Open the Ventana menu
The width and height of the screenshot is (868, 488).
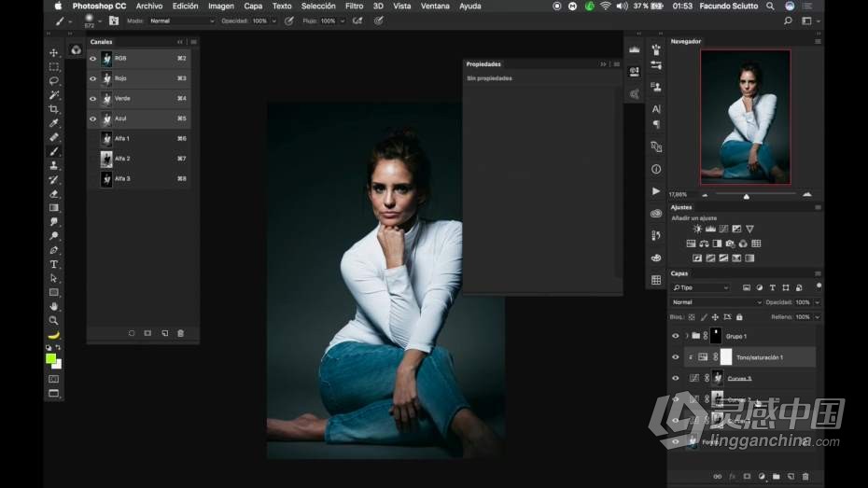tap(435, 7)
